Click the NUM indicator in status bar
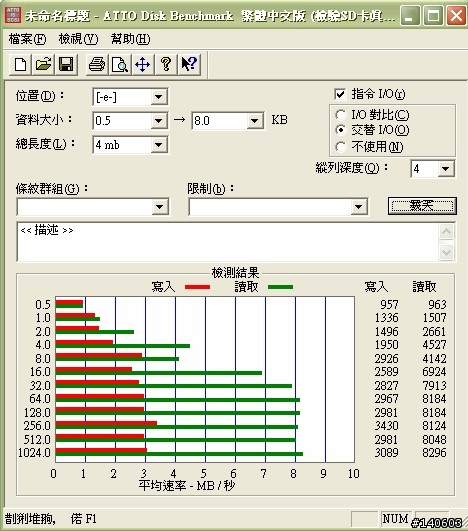This screenshot has width=468, height=531. click(396, 518)
